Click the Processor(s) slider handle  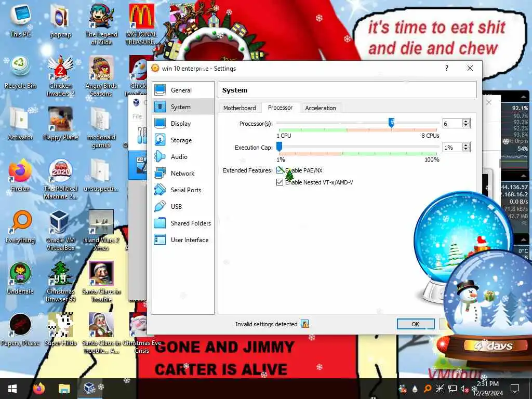(391, 123)
